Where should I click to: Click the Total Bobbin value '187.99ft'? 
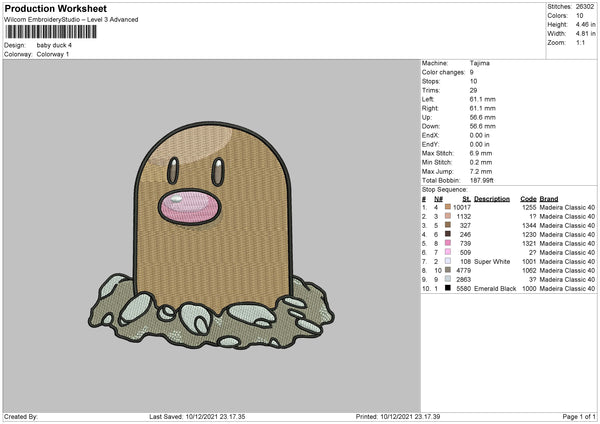click(x=481, y=180)
